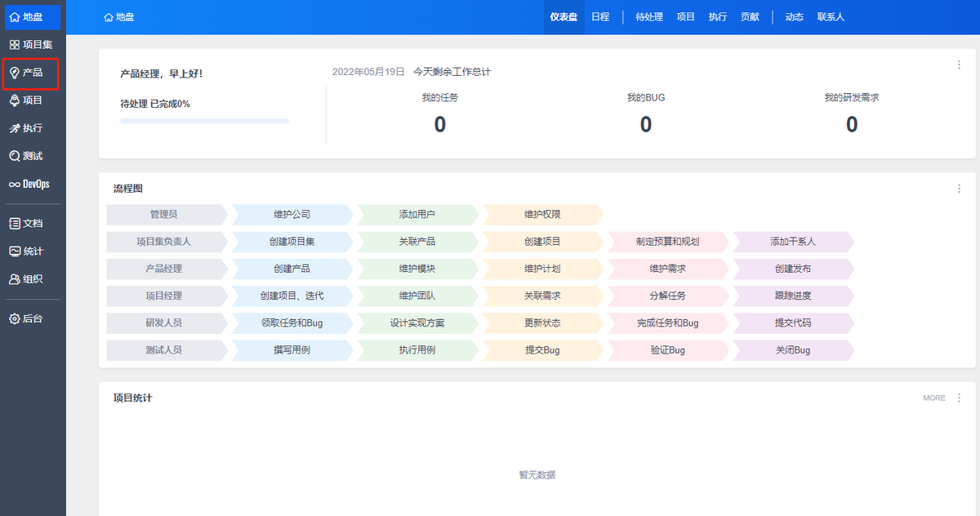Click 维护团队 flow step

pyautogui.click(x=416, y=296)
